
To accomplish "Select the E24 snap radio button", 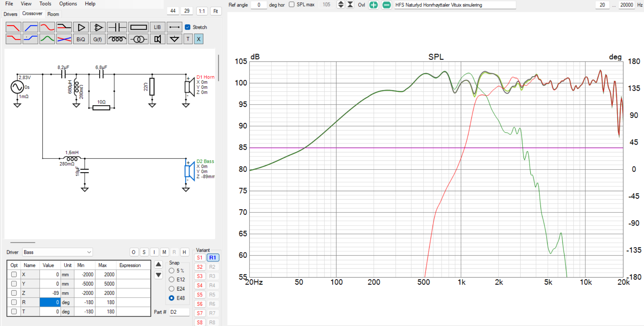I will click(172, 289).
